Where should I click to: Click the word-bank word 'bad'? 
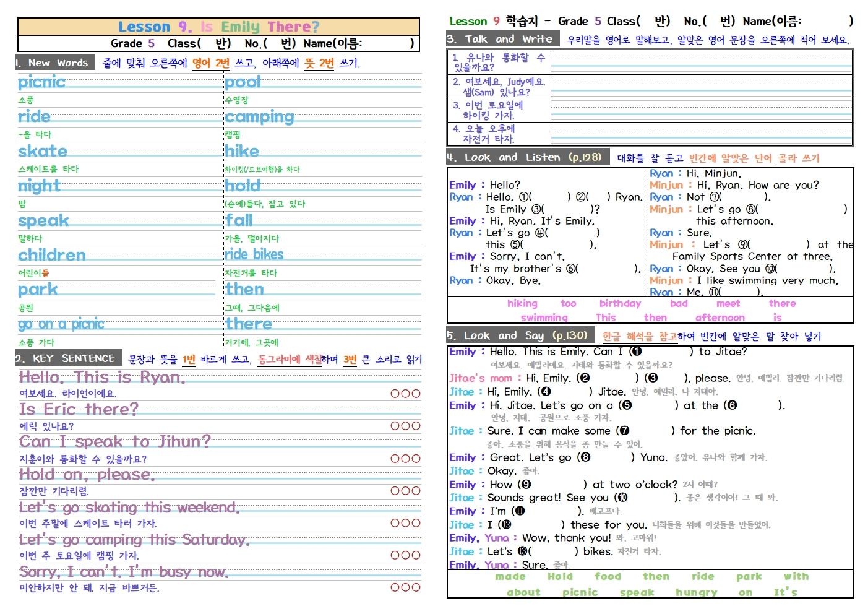coord(679,303)
